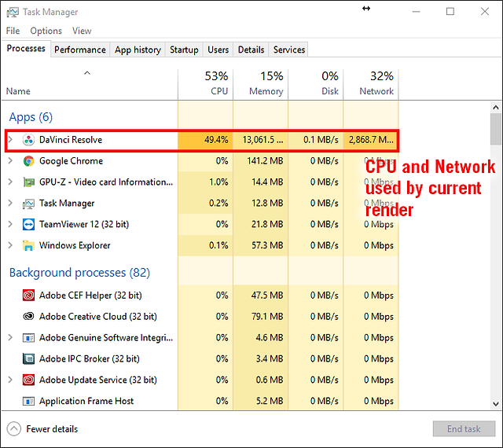Toggle sort direction arrow above Name
Image resolution: width=503 pixels, height=448 pixels.
87,73
